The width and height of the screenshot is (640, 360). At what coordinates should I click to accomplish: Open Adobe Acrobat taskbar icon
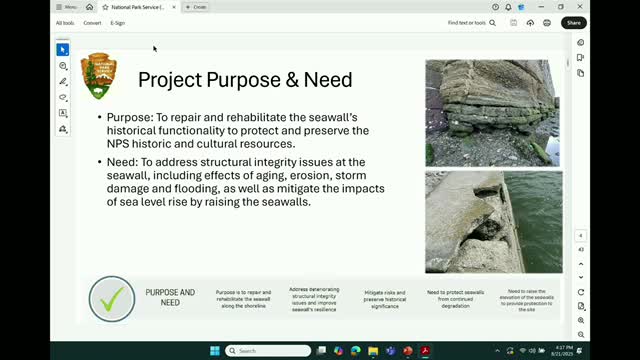pos(425,351)
